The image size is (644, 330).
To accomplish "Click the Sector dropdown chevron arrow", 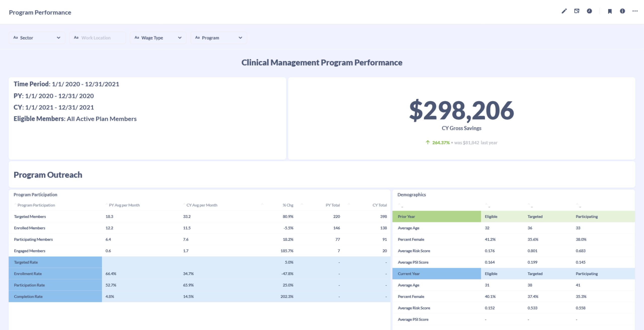I will point(59,38).
